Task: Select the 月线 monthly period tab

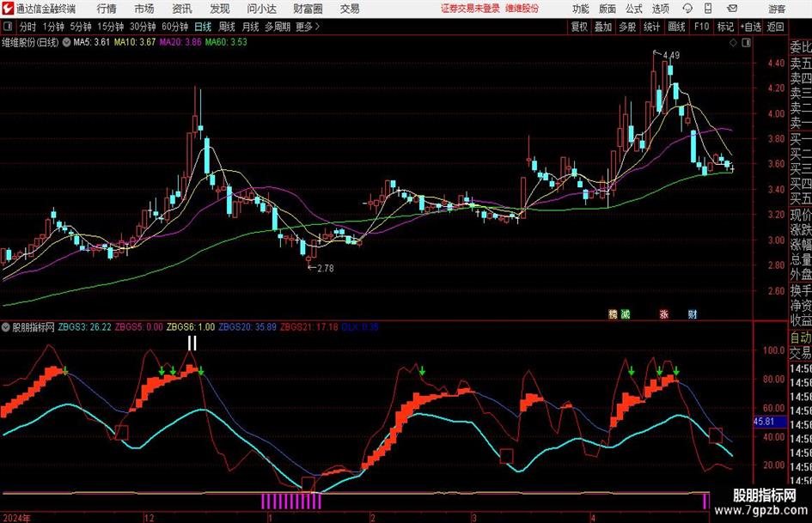Action: [x=251, y=27]
